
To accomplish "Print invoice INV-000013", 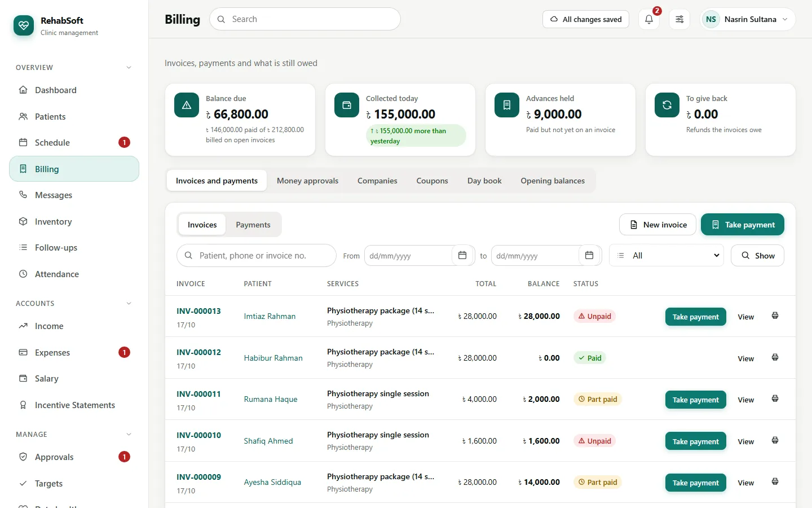I will click(x=775, y=316).
